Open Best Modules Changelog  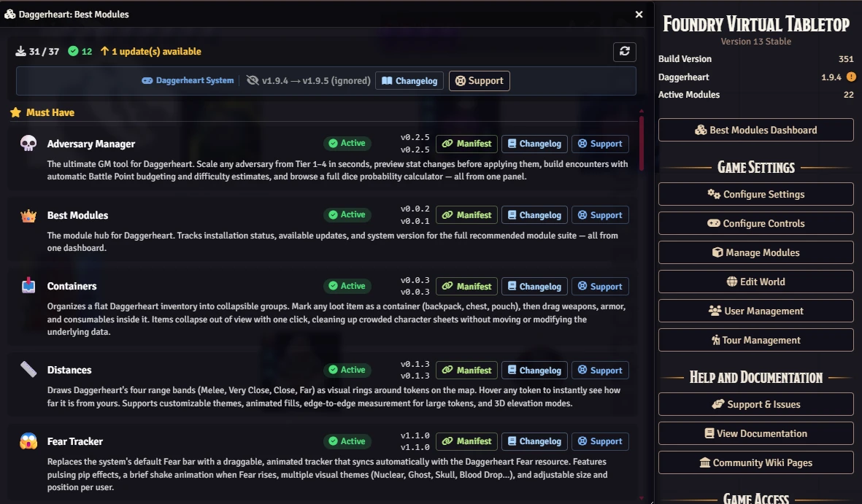tap(534, 215)
